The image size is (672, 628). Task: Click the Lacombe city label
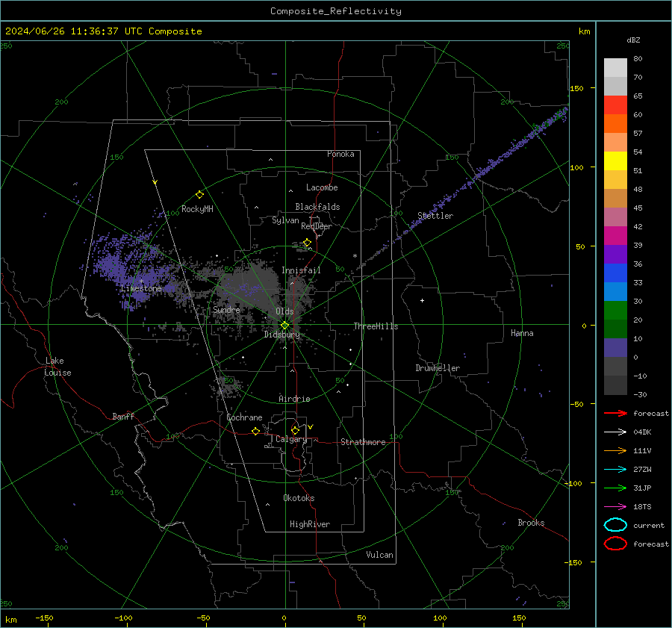[x=322, y=187]
